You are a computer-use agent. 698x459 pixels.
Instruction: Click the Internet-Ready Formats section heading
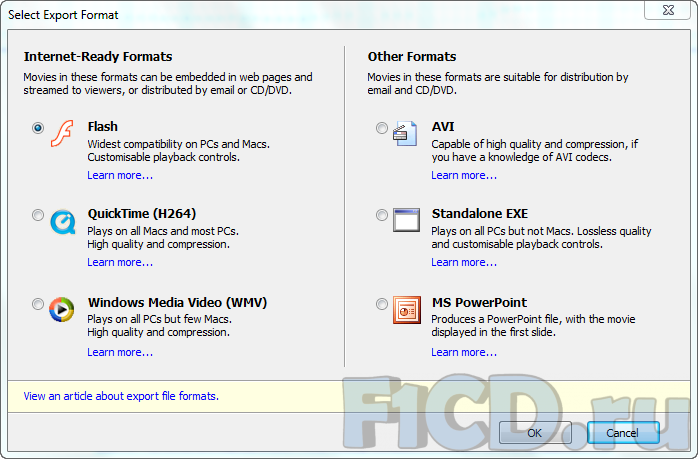click(98, 57)
